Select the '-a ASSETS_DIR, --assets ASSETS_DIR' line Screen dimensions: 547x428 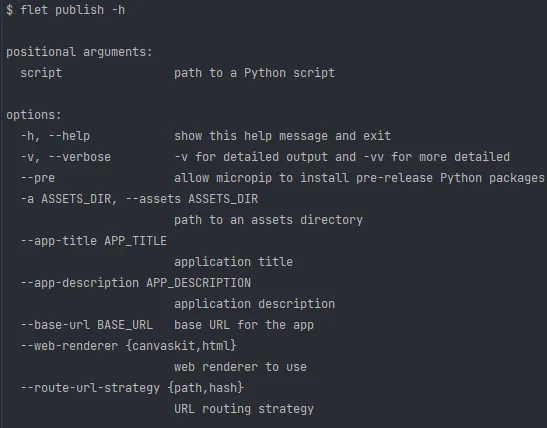(x=139, y=199)
